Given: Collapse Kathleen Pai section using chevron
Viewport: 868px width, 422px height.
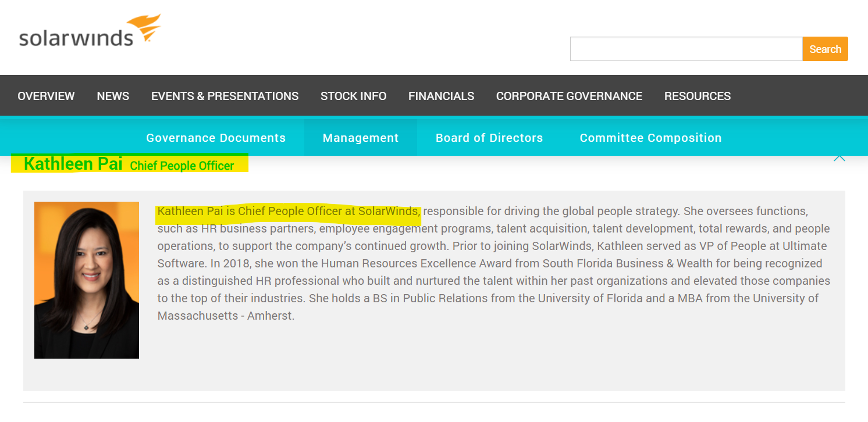Looking at the screenshot, I should (839, 158).
